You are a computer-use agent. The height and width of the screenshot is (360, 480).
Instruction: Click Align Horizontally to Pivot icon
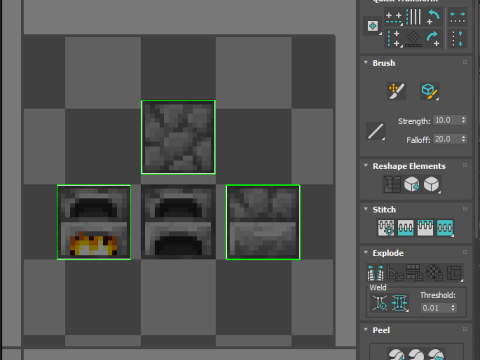[x=394, y=17]
